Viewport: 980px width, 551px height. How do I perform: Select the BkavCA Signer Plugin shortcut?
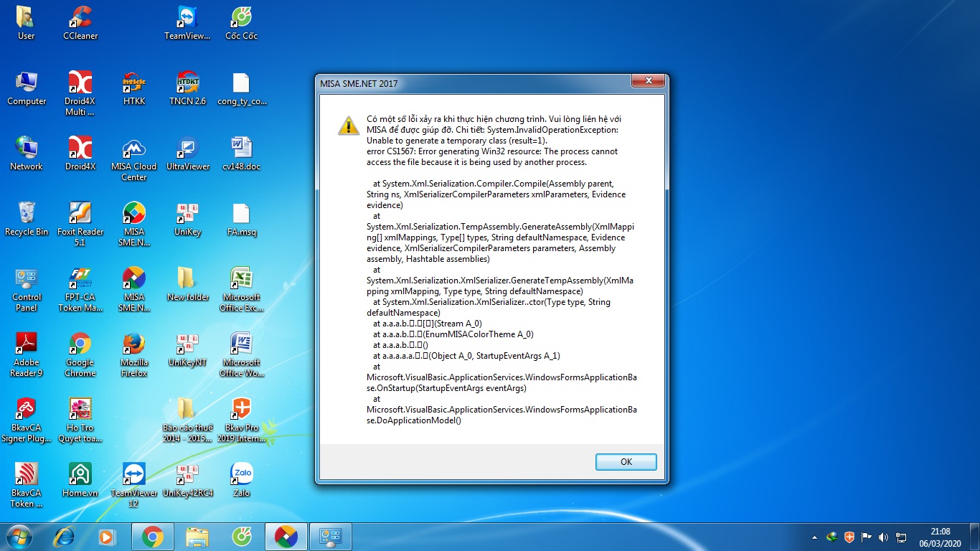tap(27, 420)
